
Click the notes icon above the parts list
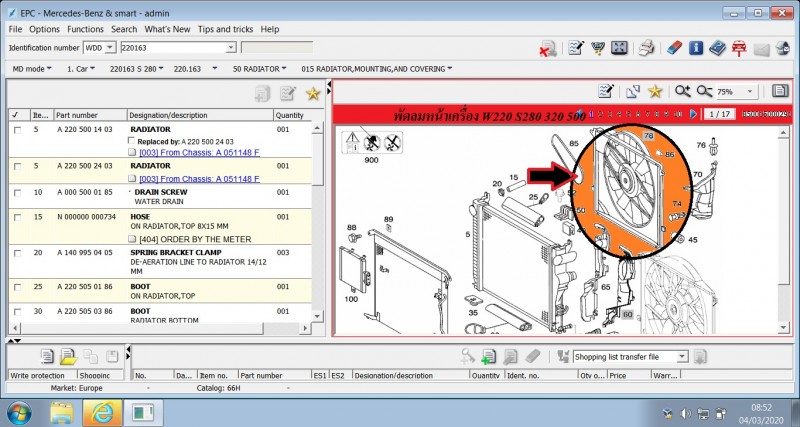click(x=288, y=93)
